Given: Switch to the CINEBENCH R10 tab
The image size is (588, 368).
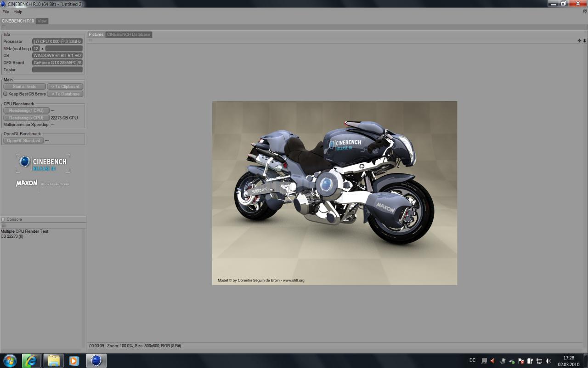Looking at the screenshot, I should [18, 21].
